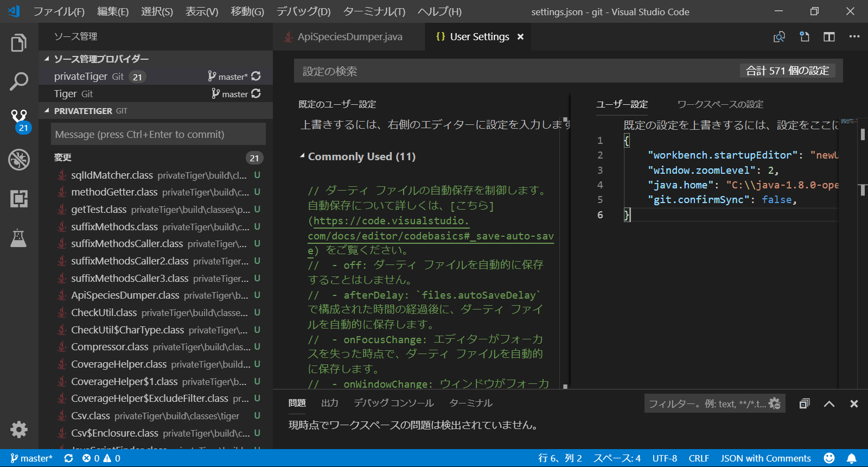
Task: Switch to the デバッグ コンソール panel tab
Action: (x=394, y=403)
